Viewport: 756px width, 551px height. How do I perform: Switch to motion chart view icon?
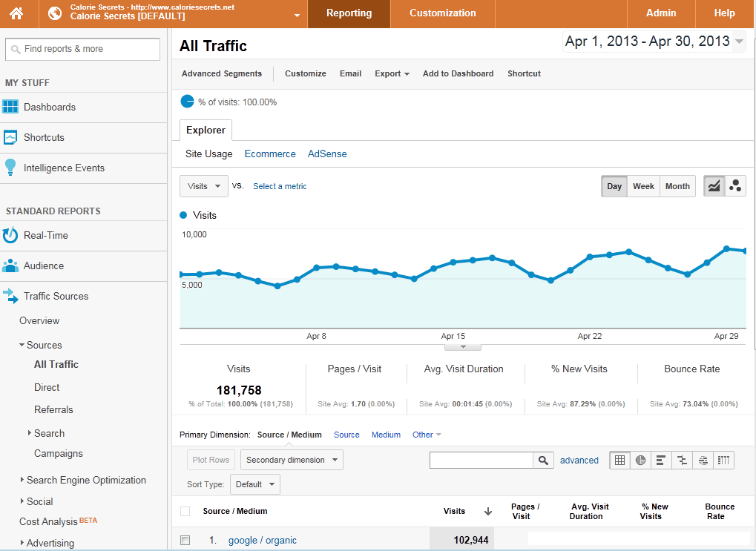click(735, 186)
